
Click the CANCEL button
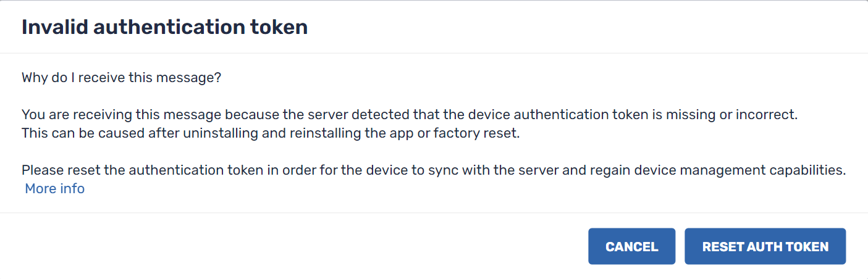pos(631,247)
